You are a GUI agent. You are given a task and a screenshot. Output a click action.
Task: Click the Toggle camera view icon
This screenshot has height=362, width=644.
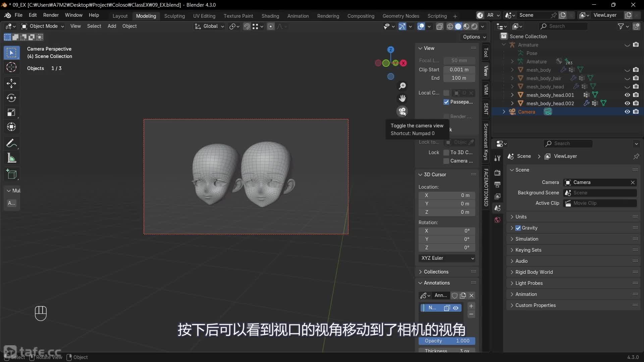click(402, 111)
